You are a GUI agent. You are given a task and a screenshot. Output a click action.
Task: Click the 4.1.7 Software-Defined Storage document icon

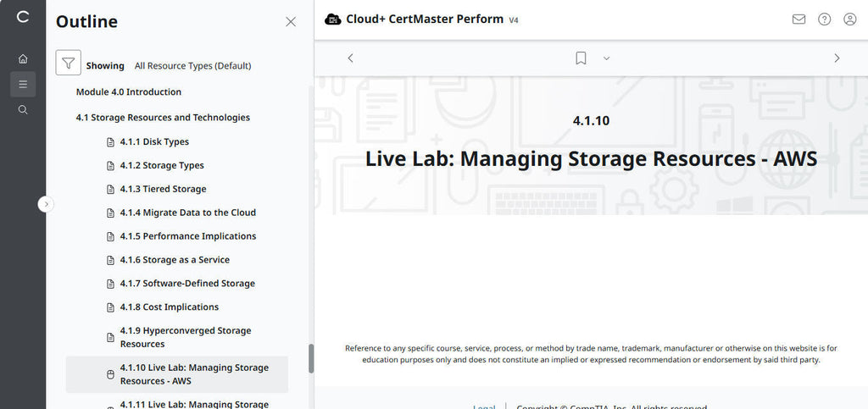(109, 284)
